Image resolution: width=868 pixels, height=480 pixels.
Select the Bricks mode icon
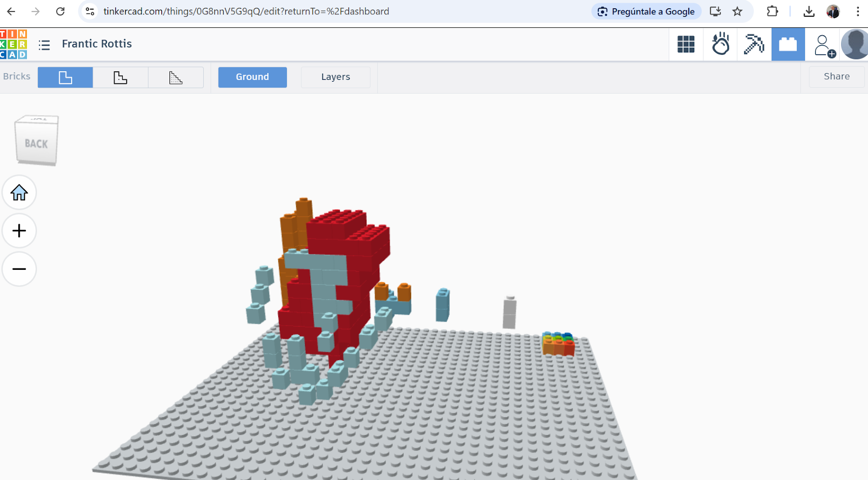pyautogui.click(x=788, y=44)
